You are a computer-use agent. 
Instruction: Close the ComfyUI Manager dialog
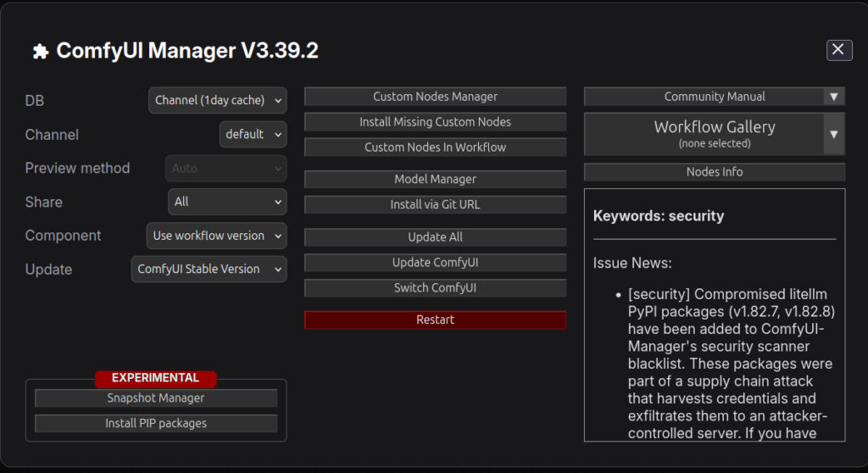point(838,50)
